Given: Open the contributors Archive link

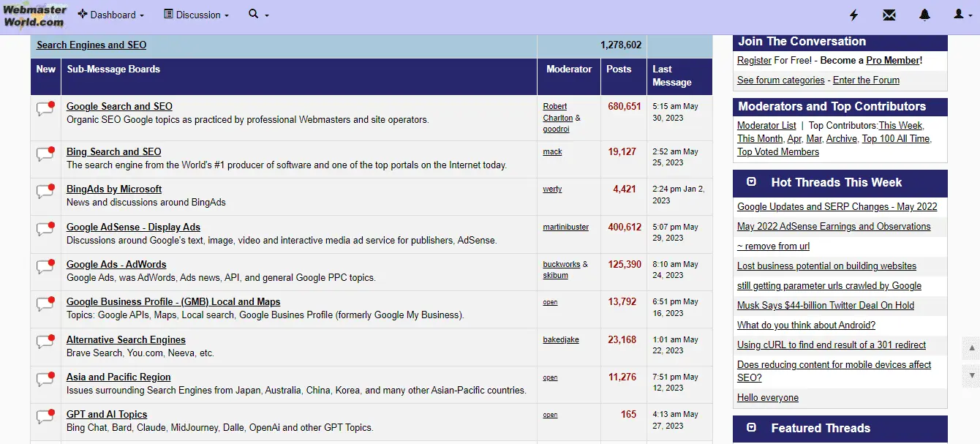Looking at the screenshot, I should [842, 139].
